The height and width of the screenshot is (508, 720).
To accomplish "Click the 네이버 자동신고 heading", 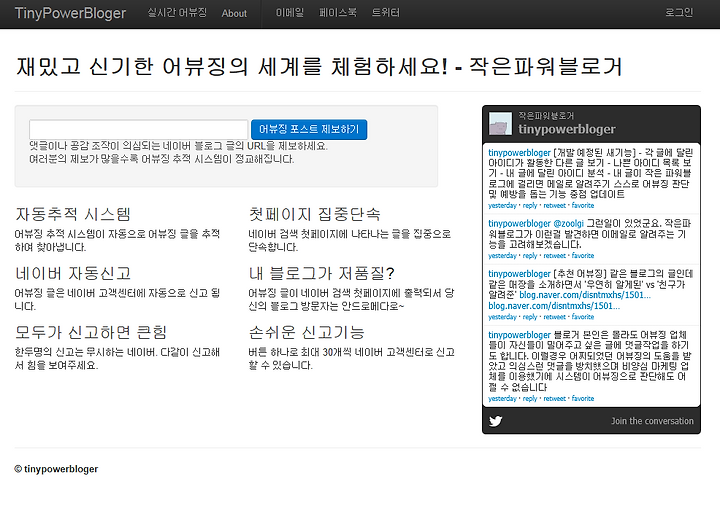I will point(73,273).
